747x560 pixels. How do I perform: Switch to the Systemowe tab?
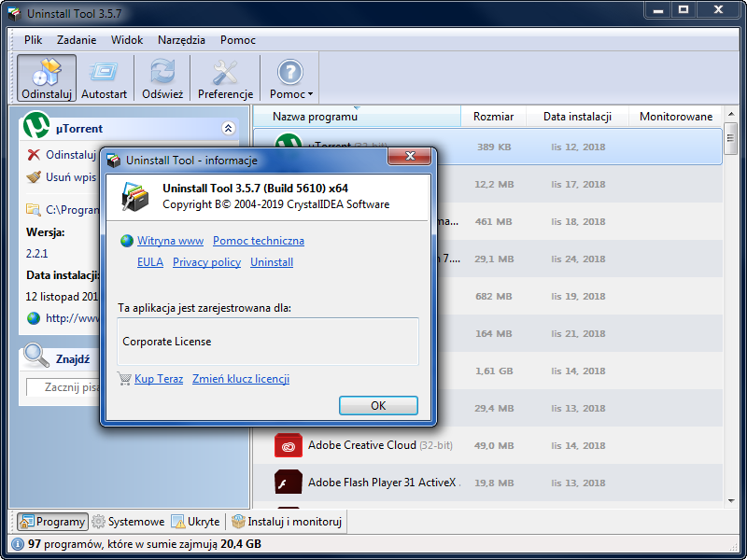(128, 522)
